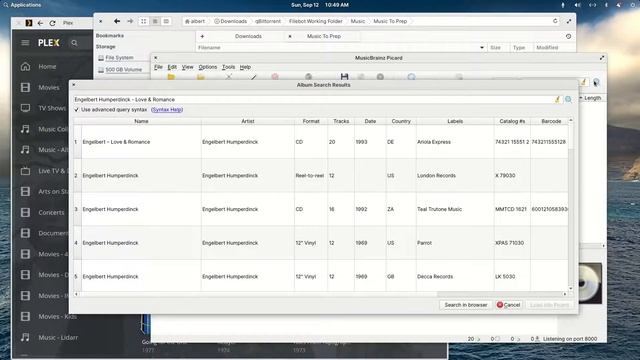640x360 pixels.
Task: Open Picard File menu
Action: click(x=158, y=67)
